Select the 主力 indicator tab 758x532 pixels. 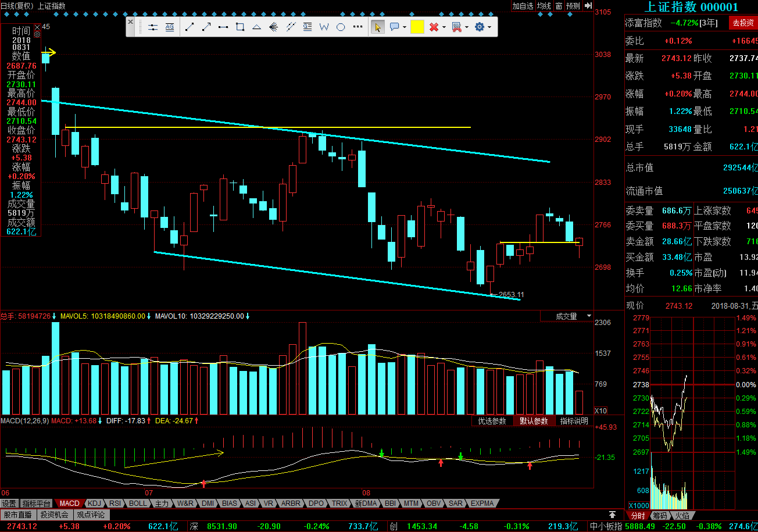point(162,504)
